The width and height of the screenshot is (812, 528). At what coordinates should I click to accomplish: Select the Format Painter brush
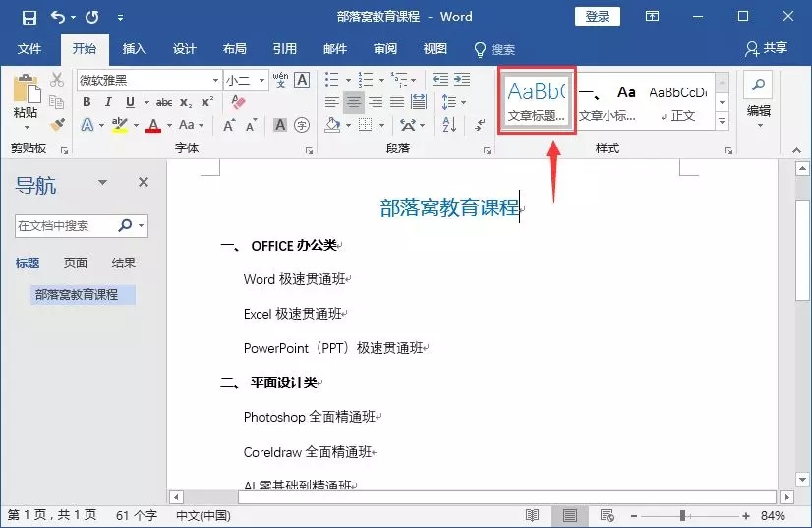click(x=56, y=125)
